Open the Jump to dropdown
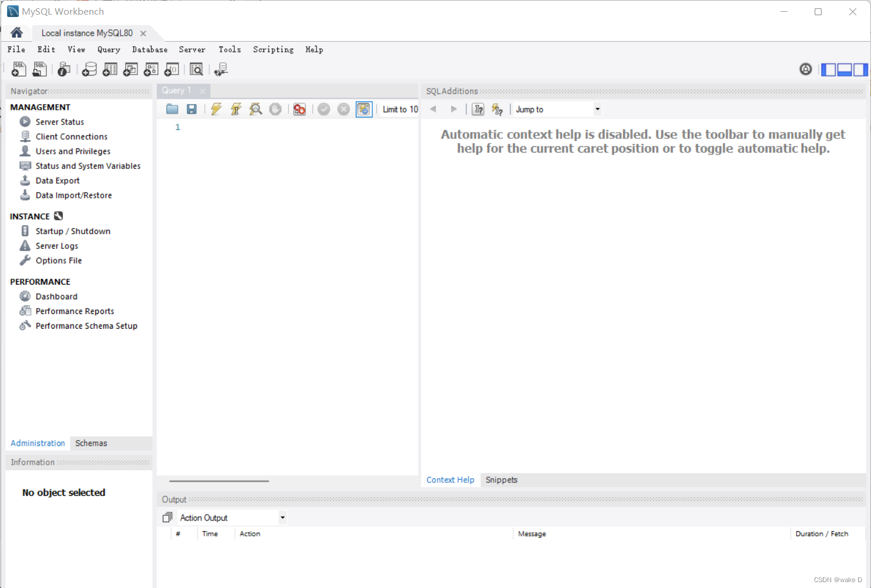 (x=558, y=109)
